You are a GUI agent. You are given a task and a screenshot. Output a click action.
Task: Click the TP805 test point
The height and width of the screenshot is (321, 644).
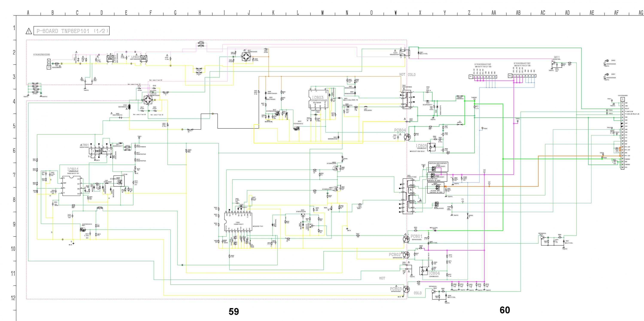pos(518,121)
